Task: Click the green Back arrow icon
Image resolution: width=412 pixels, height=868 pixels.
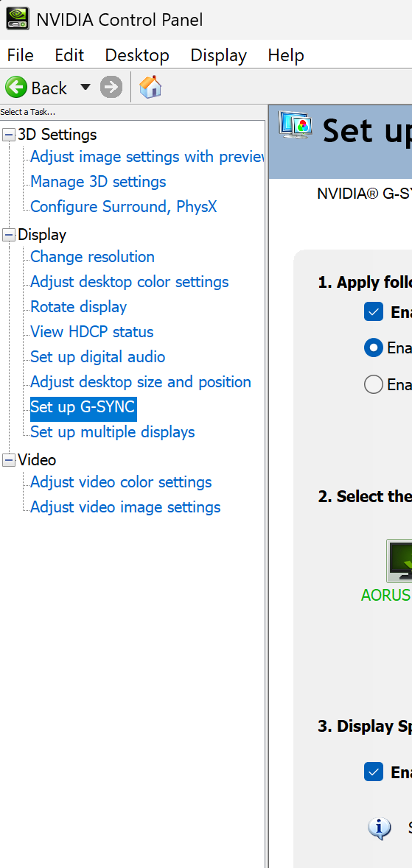Action: 17,88
